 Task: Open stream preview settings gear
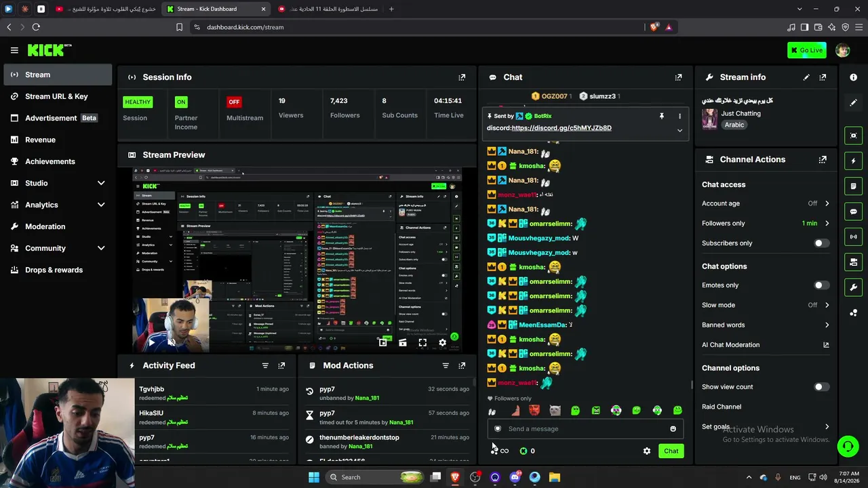(x=443, y=343)
